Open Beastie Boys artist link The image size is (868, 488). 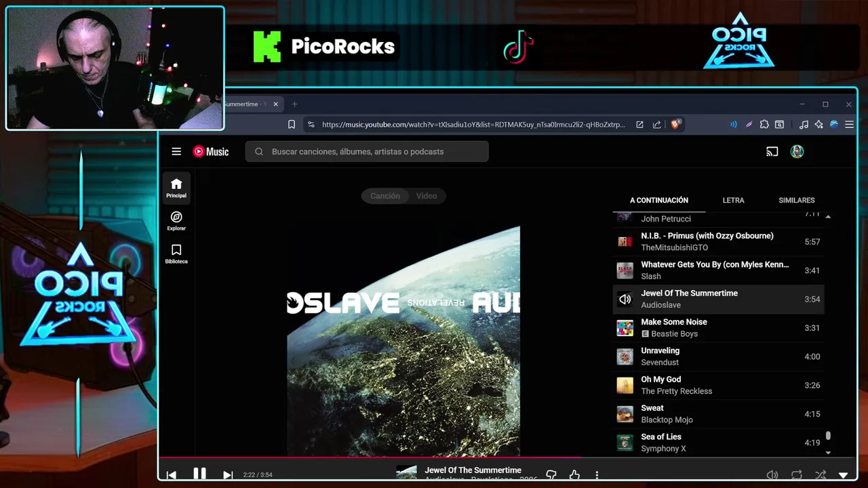[674, 334]
